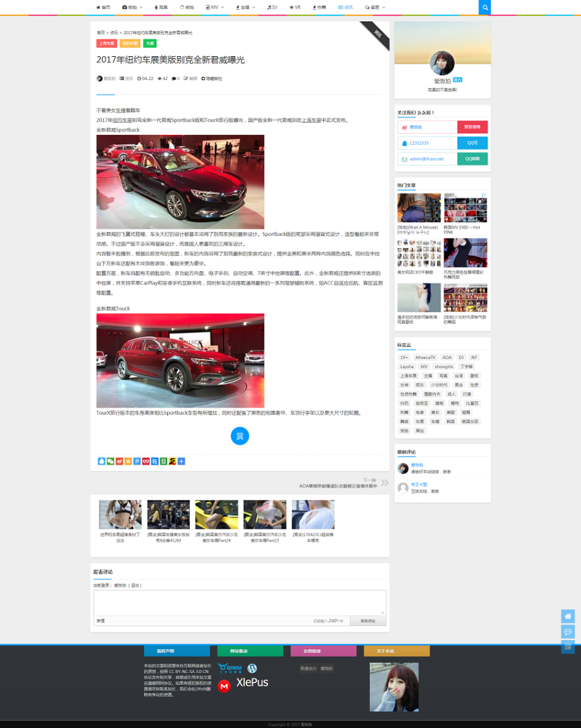Click the round blue 赏 reward button
The height and width of the screenshot is (728, 581).
click(x=240, y=435)
